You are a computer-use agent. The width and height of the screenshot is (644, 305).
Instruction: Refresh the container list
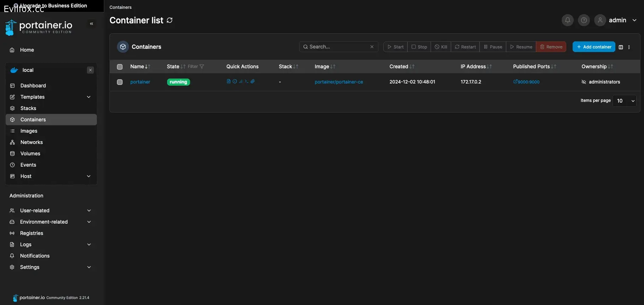pos(170,20)
